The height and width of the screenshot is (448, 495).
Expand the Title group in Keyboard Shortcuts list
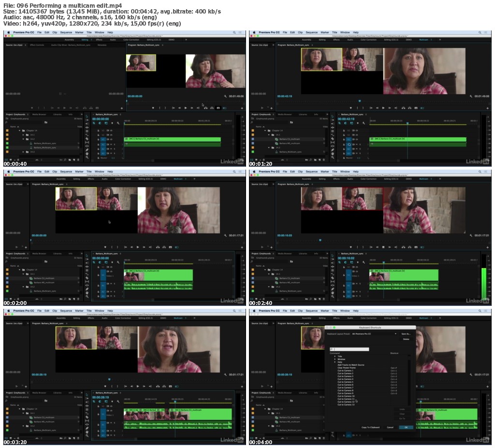335,357
